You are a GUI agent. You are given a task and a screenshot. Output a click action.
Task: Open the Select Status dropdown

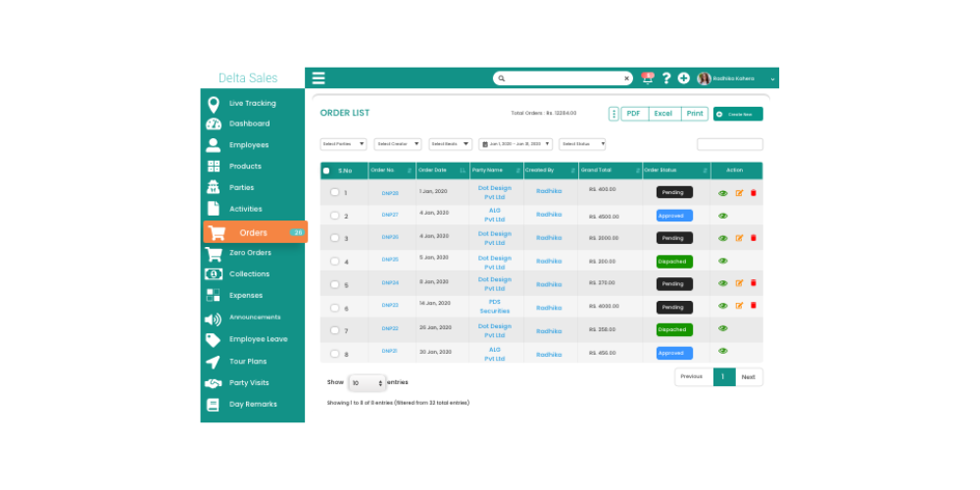(582, 144)
